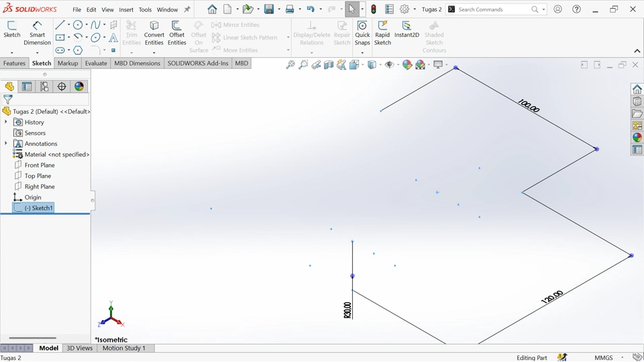Select the Line sketch tool
Image resolution: width=644 pixels, height=362 pixels.
tap(60, 25)
